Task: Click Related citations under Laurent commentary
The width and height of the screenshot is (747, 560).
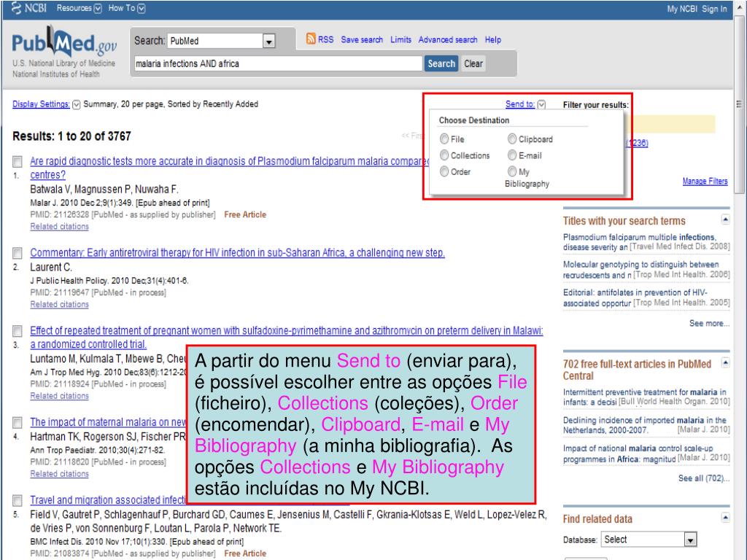Action: pos(60,304)
